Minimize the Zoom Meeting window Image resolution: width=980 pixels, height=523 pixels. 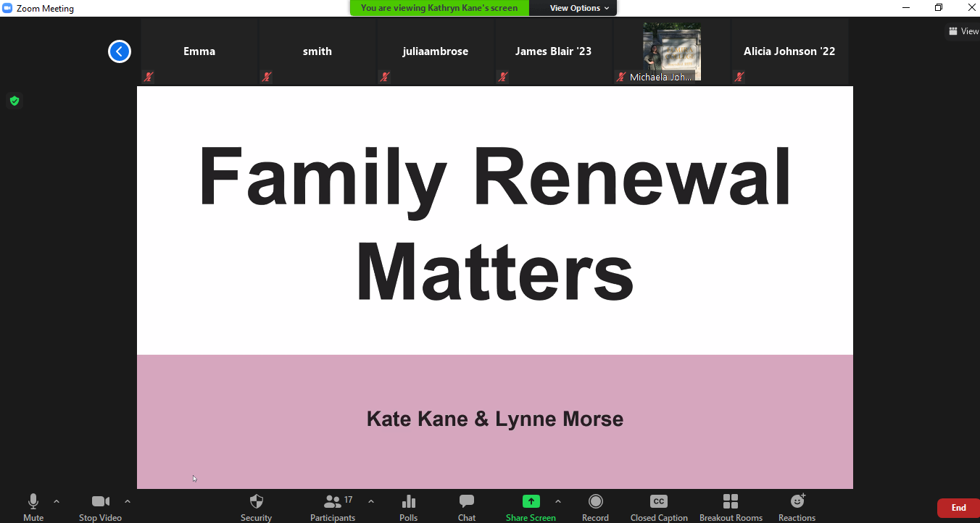pyautogui.click(x=906, y=8)
